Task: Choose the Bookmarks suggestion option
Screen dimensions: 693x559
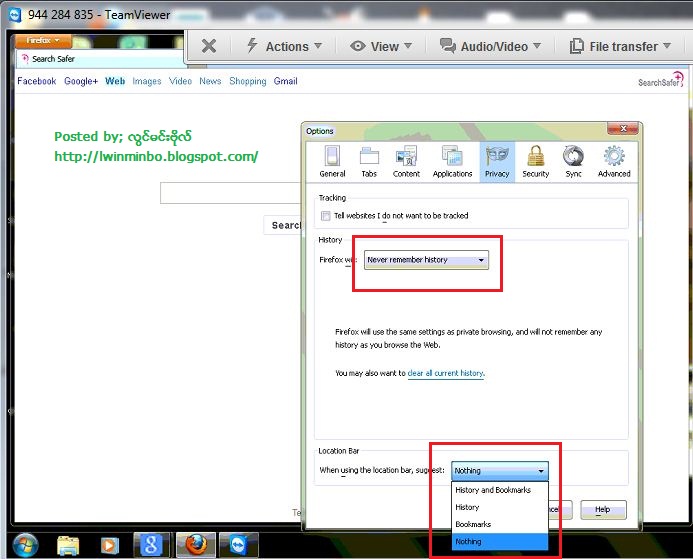Action: (x=499, y=525)
